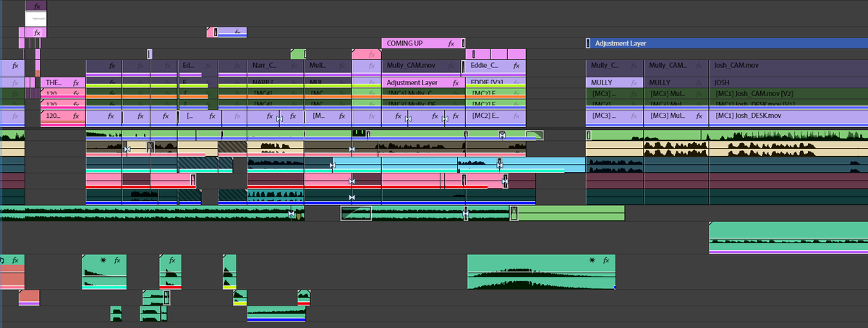This screenshot has height=328, width=868.
Task: Select the pink THE... title clip
Action: [x=63, y=82]
